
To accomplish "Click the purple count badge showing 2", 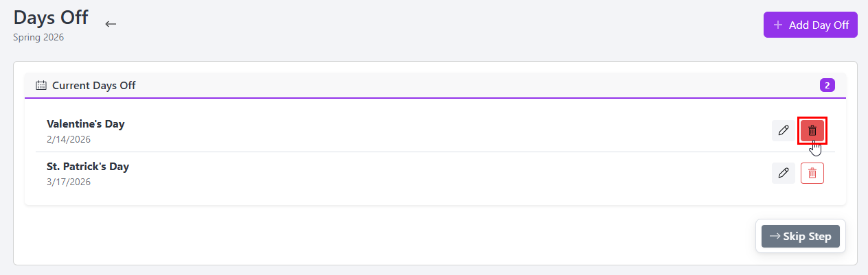I will [827, 86].
